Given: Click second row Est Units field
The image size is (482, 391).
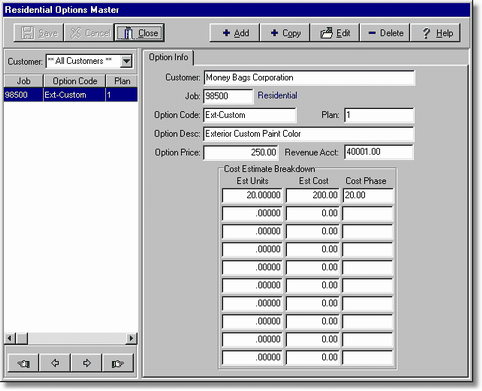Looking at the screenshot, I should click(x=252, y=213).
